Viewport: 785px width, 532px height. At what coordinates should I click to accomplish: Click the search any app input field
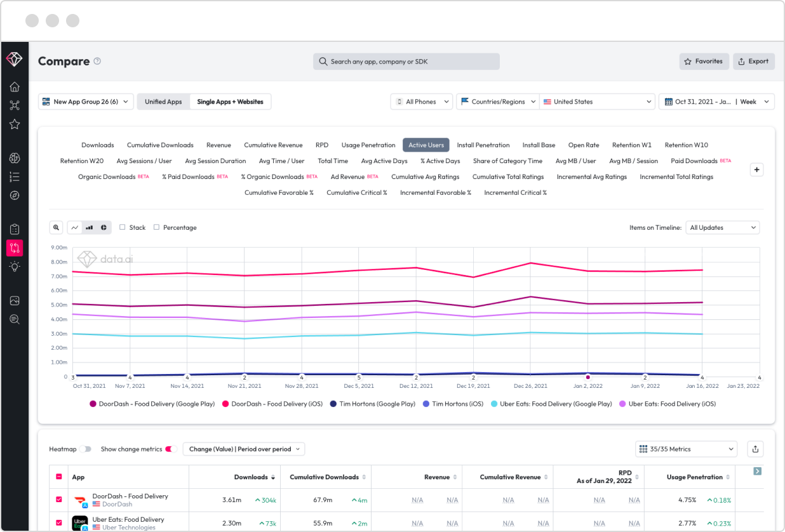(x=406, y=62)
